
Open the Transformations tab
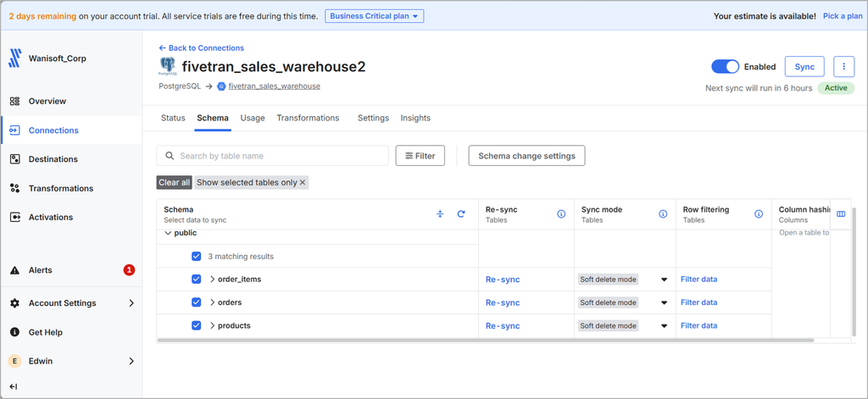[308, 118]
